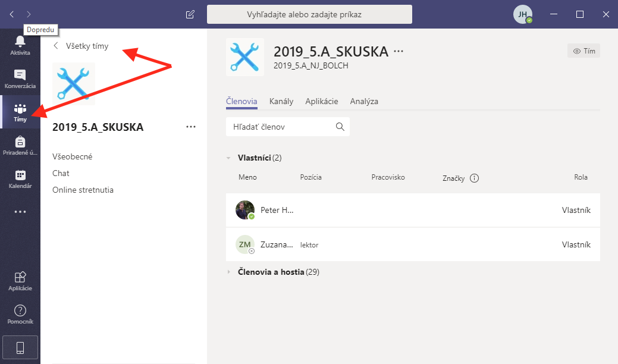Click the mobile app download icon

tap(20, 347)
